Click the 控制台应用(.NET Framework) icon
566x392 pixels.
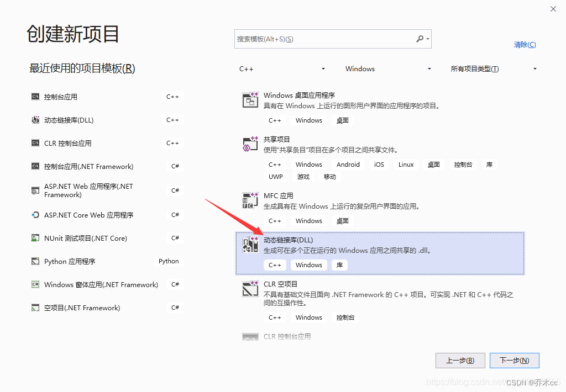(35, 166)
